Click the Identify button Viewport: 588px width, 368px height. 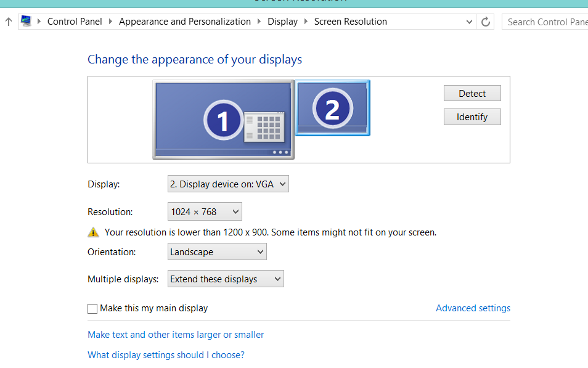[472, 117]
